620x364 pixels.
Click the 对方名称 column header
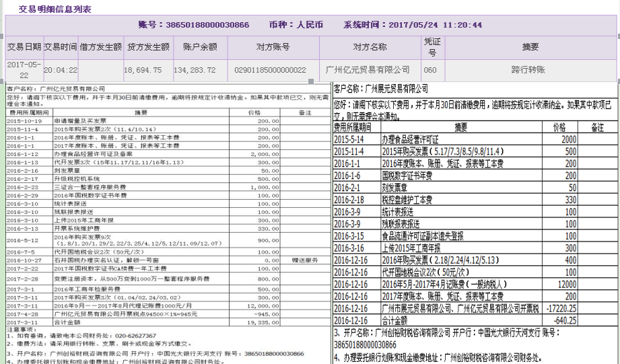pos(370,46)
